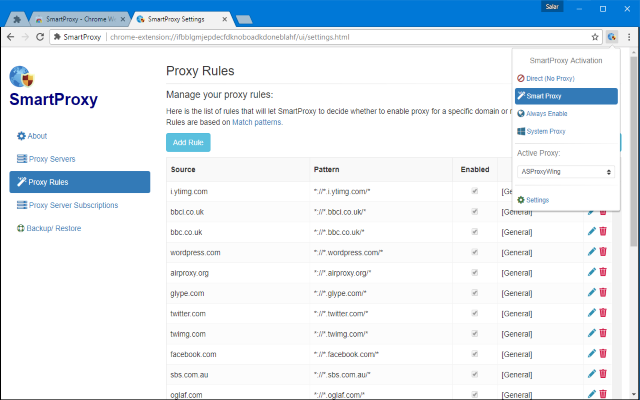Delete the airproxy.org rule
The width and height of the screenshot is (640, 400).
(x=603, y=272)
